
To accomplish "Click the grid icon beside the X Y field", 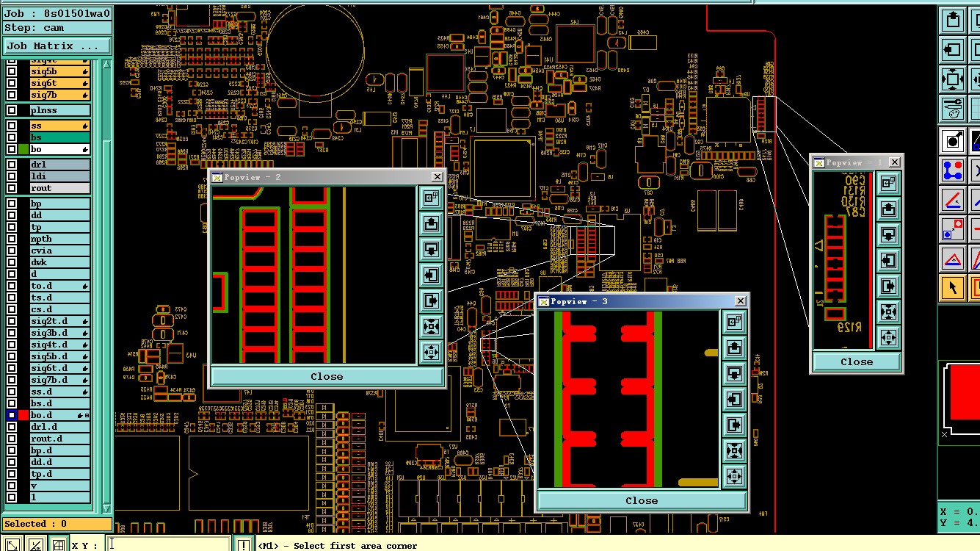I will tap(59, 545).
